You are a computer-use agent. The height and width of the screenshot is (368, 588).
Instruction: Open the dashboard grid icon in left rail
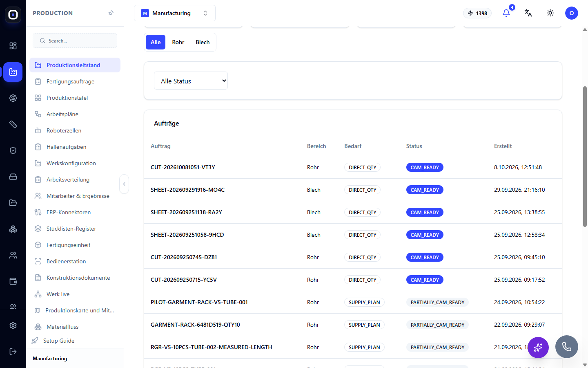pos(13,46)
